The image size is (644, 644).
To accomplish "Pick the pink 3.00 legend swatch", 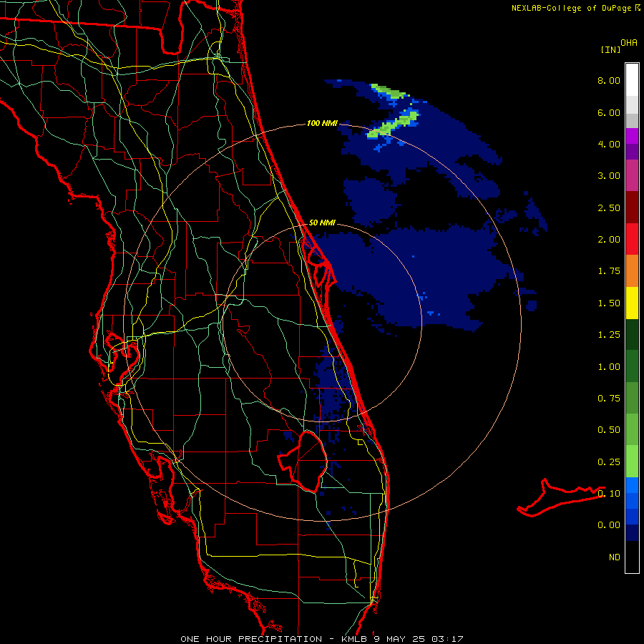I will pos(632,175).
